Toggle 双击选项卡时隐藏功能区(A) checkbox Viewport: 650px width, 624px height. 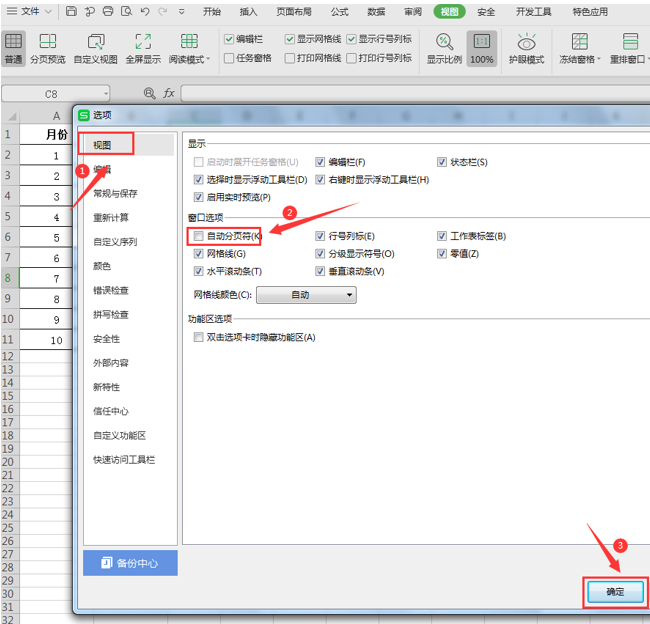[x=199, y=337]
